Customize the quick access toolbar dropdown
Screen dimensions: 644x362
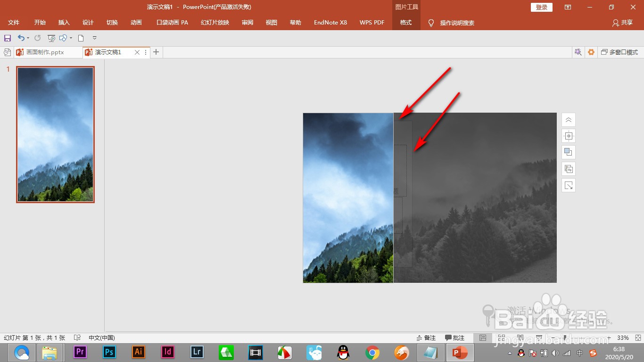94,38
